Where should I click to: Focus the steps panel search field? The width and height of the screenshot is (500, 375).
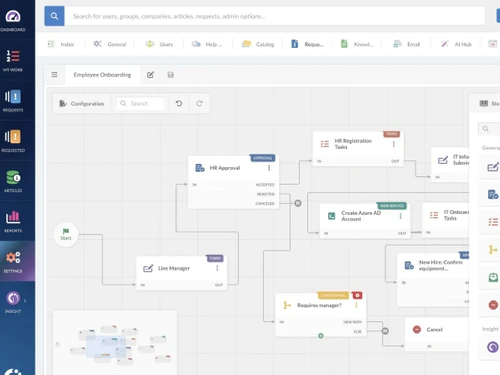(x=489, y=129)
